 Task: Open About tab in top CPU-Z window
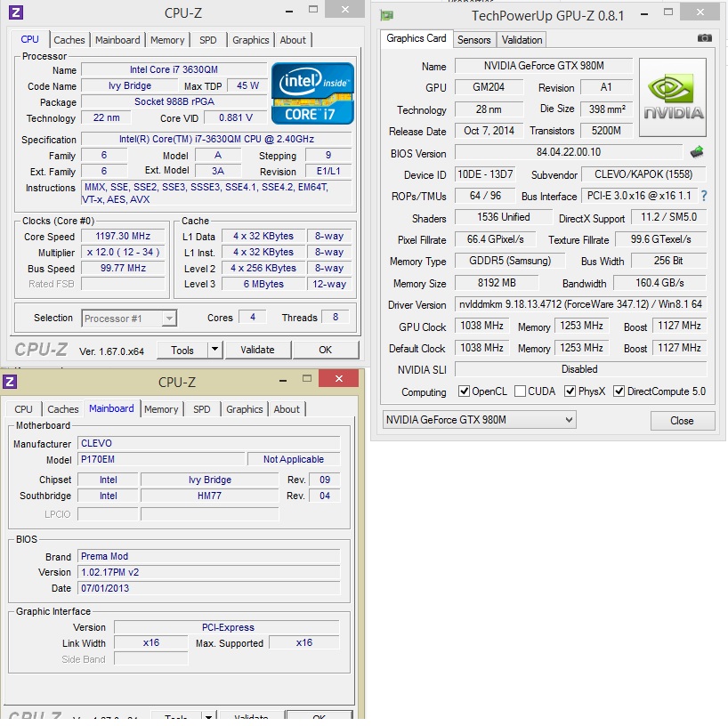tap(293, 40)
